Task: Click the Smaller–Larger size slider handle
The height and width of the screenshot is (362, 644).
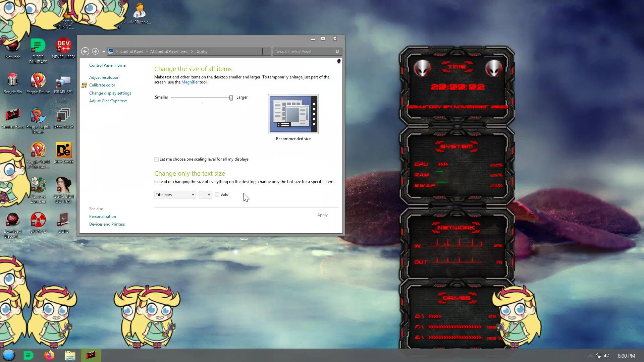Action: (x=231, y=98)
